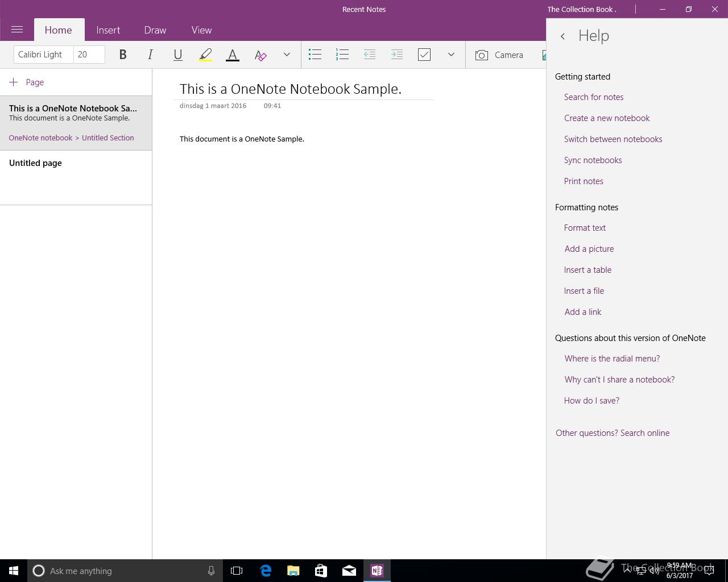This screenshot has height=582, width=728.
Task: Click the font color A icon
Action: click(233, 55)
